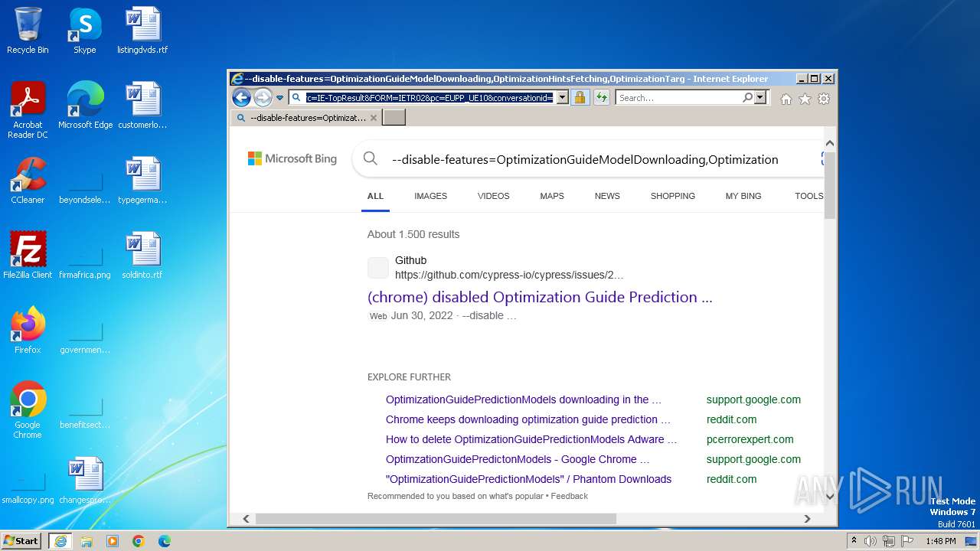
Task: Click the Windows Start button
Action: 21,540
